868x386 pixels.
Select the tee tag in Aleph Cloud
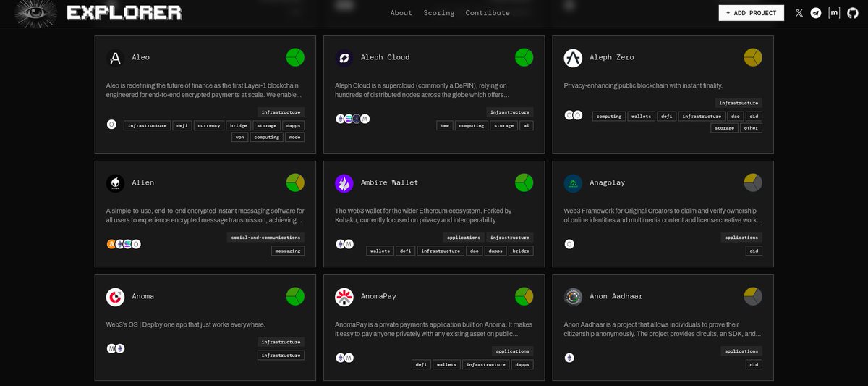tap(446, 125)
